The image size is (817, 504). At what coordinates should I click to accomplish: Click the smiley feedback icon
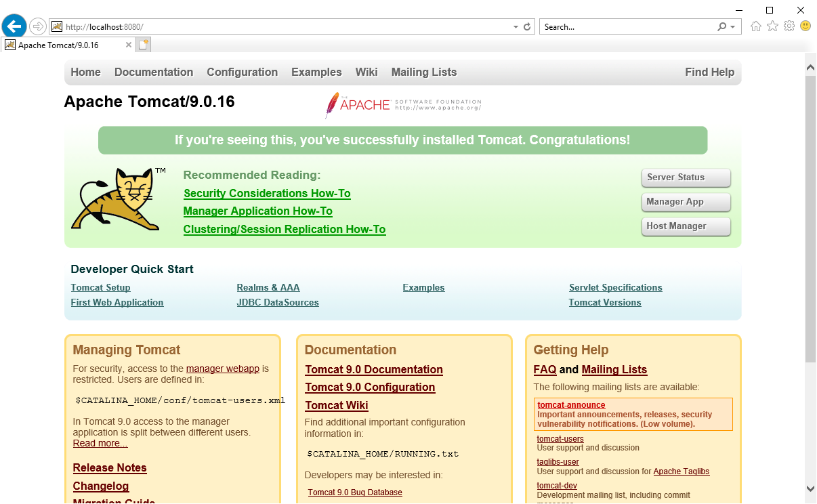click(x=805, y=26)
